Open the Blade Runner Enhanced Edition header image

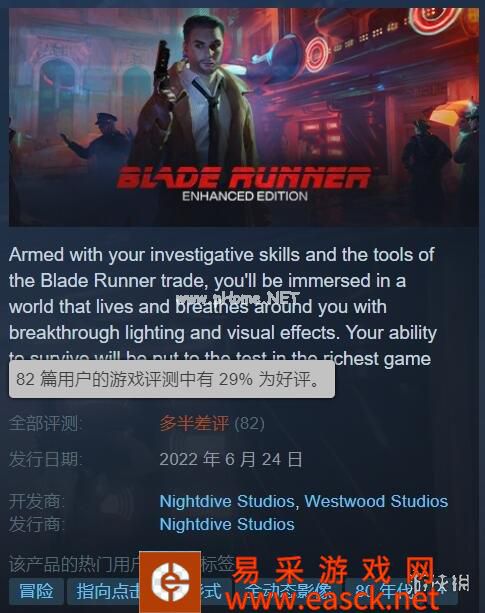[244, 117]
